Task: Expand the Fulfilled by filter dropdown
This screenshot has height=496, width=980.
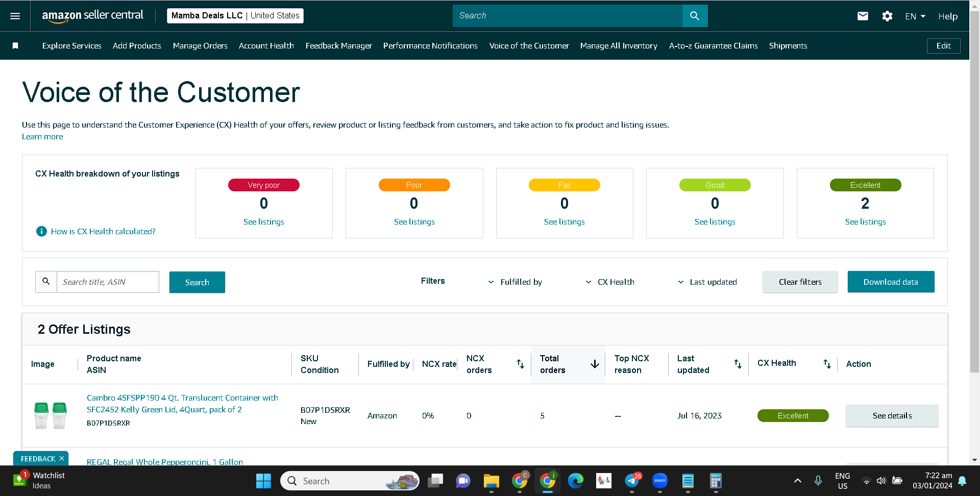Action: point(516,282)
